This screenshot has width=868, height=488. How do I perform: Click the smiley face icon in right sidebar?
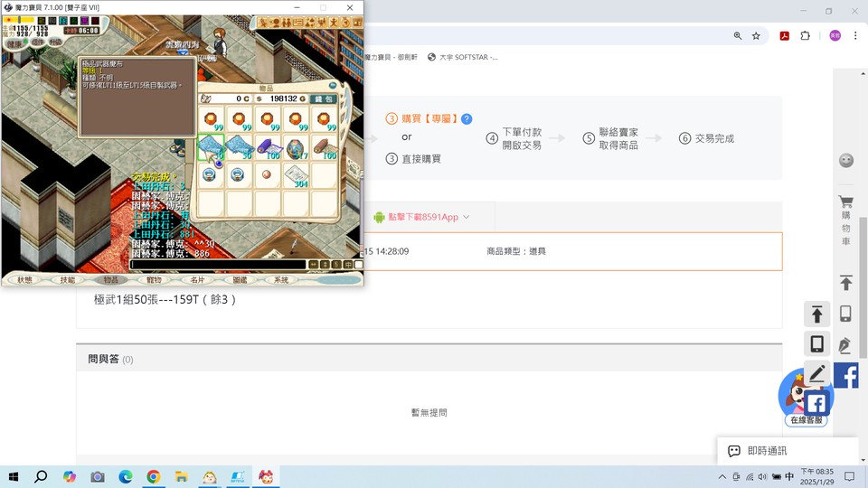pos(846,161)
